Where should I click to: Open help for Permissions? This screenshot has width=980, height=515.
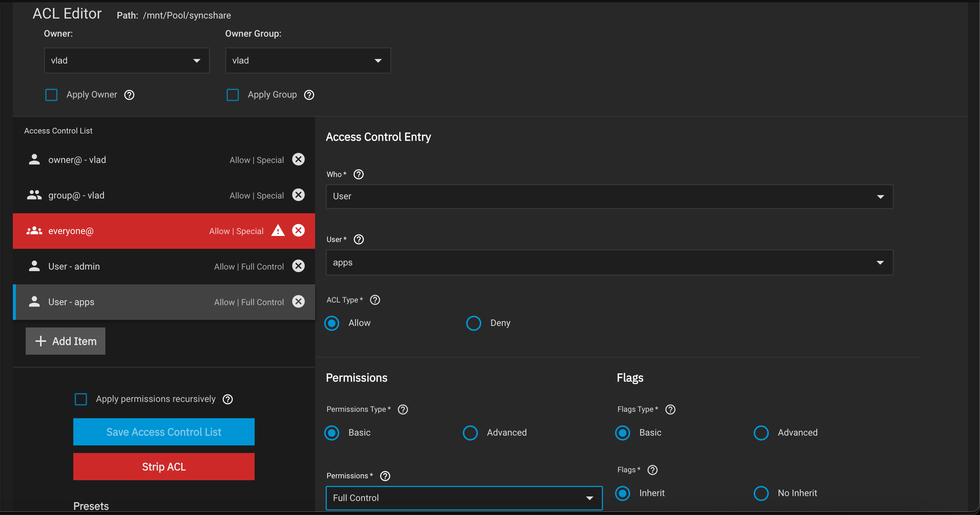click(385, 476)
